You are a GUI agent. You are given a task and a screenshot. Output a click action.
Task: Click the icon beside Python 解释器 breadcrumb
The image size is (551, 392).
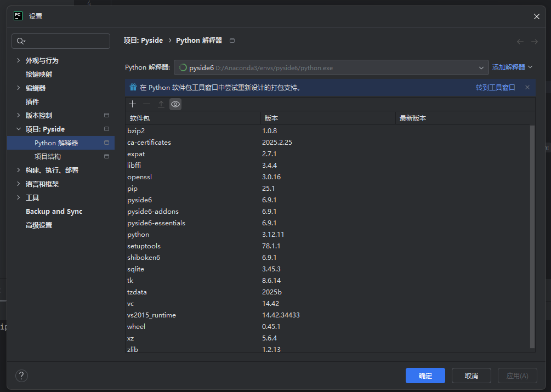(232, 41)
